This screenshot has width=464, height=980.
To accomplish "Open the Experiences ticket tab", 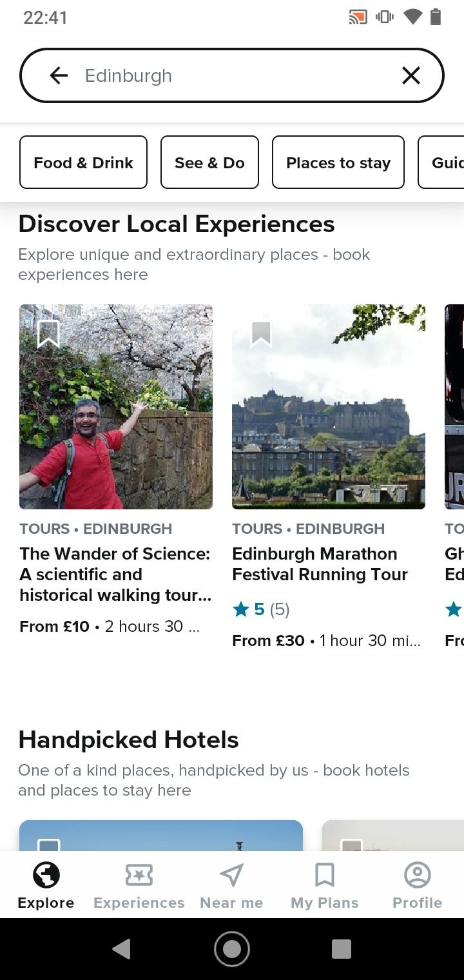I will click(139, 886).
